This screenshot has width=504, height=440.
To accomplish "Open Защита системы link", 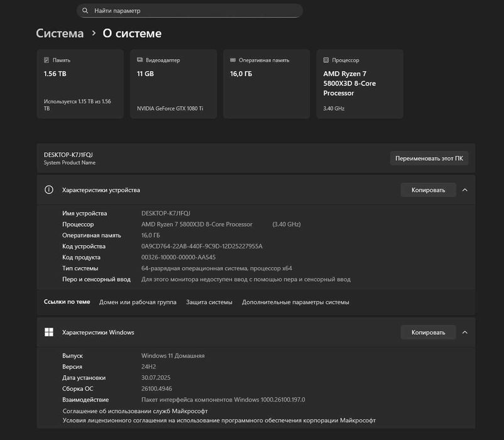I will (209, 302).
